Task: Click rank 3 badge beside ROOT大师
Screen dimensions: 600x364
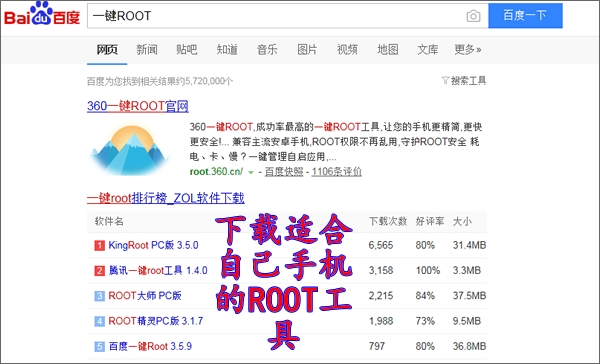Action: coord(99,296)
